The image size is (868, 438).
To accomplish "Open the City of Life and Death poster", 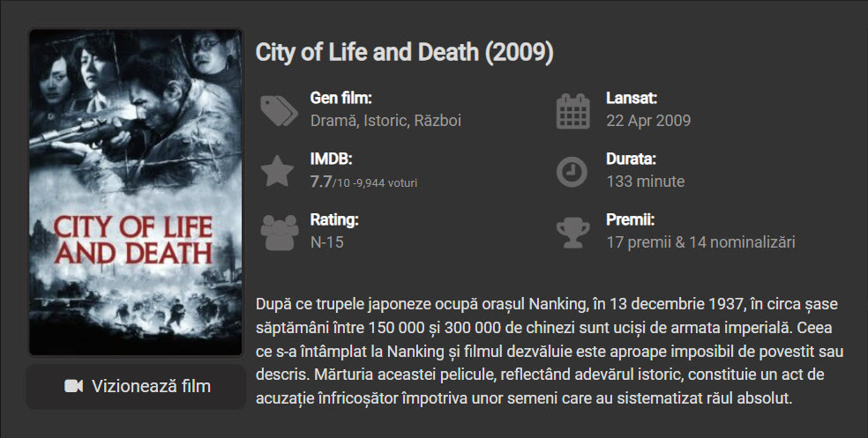I will pyautogui.click(x=136, y=191).
